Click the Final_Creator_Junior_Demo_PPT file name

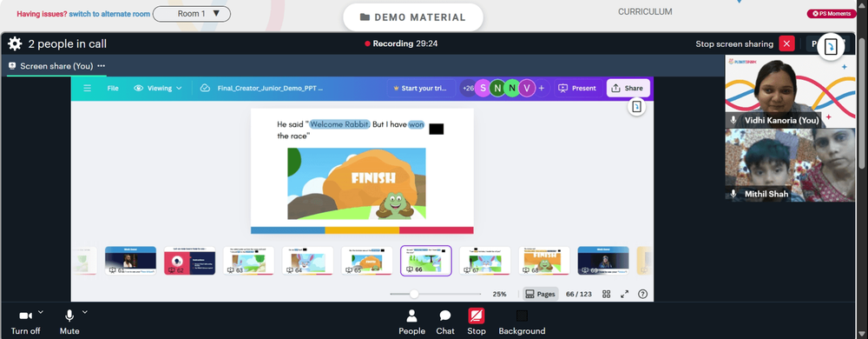(x=270, y=88)
